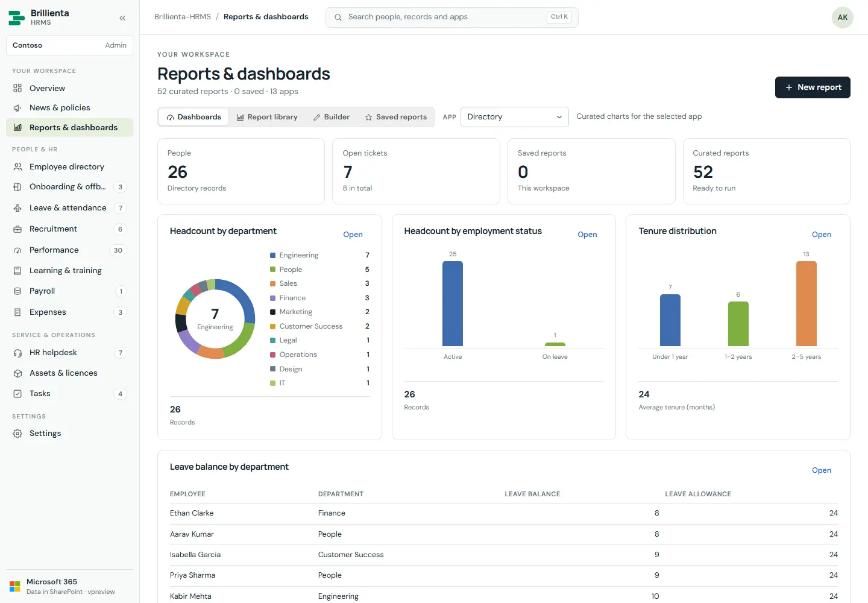Open the Headcount by department chart

click(x=353, y=235)
